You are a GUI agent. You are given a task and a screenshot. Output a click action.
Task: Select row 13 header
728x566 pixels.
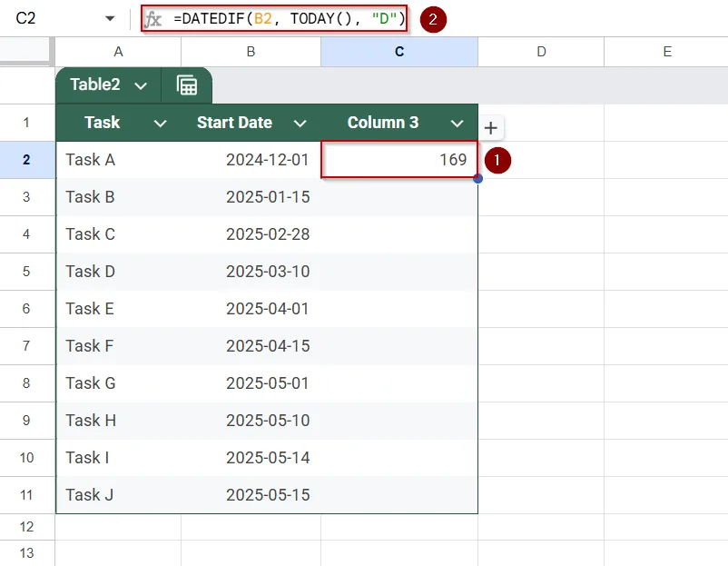(27, 553)
